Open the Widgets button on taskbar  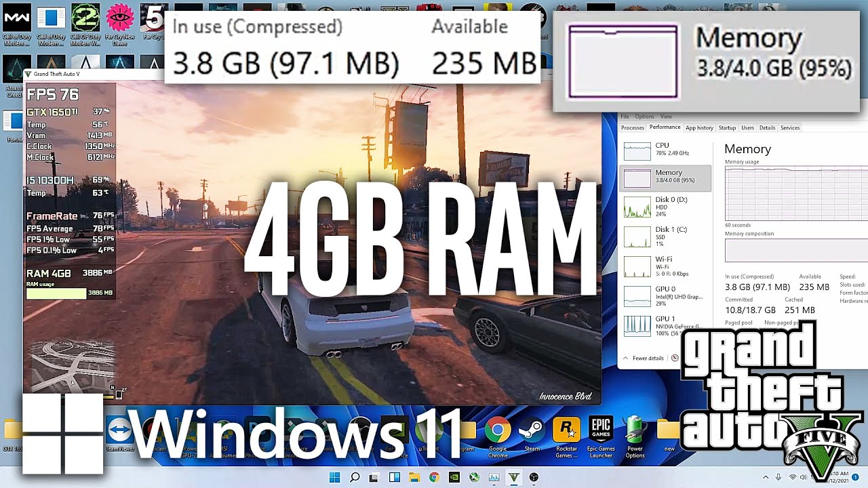pyautogui.click(x=395, y=477)
